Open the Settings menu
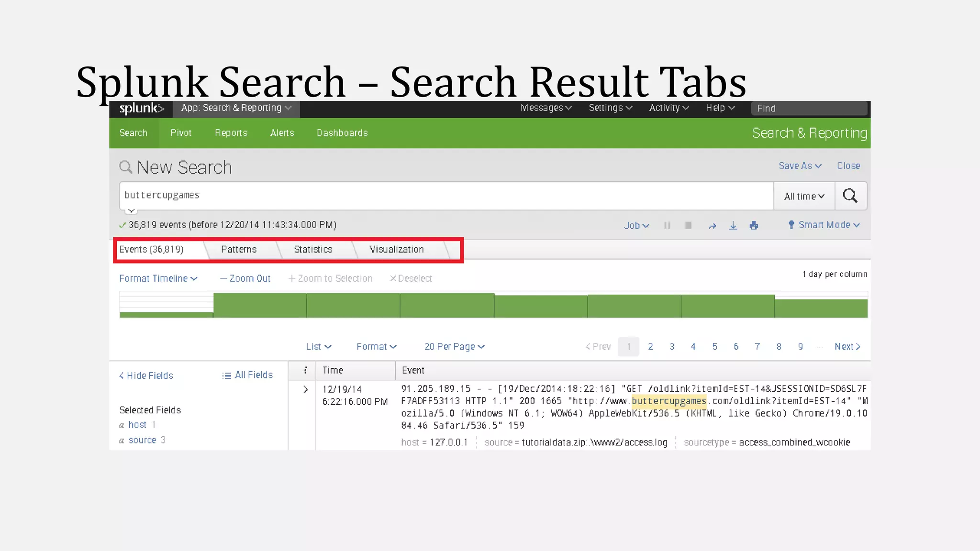980x551 pixels. [611, 108]
